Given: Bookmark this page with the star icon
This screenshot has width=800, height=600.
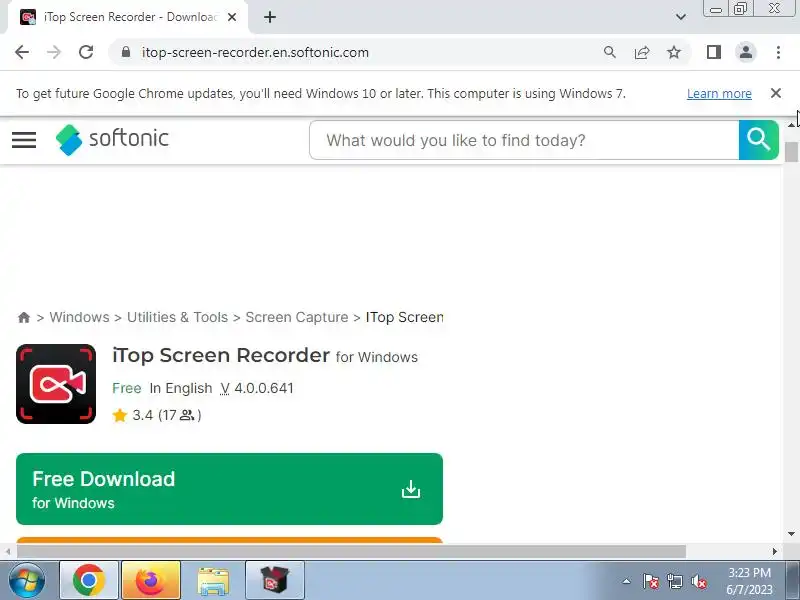Looking at the screenshot, I should click(x=674, y=52).
